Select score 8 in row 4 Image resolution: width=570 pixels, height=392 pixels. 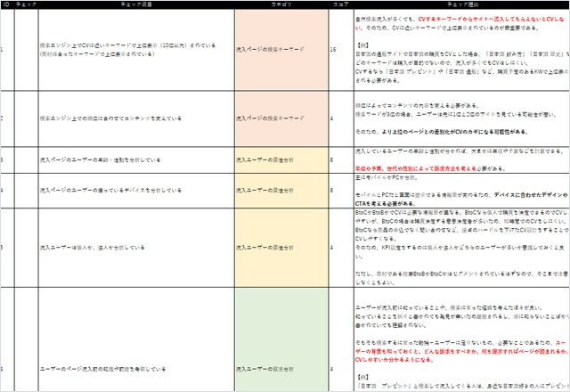(341, 191)
